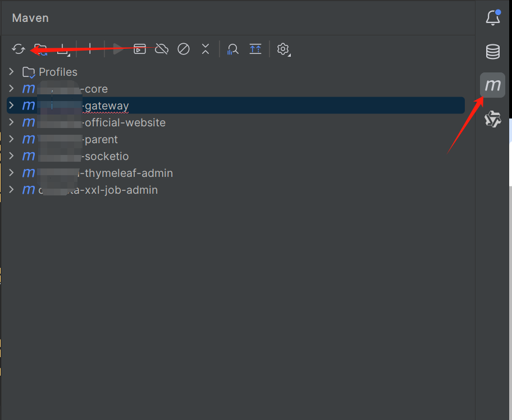The width and height of the screenshot is (512, 420).
Task: Toggle Maven offline mode
Action: coord(162,49)
